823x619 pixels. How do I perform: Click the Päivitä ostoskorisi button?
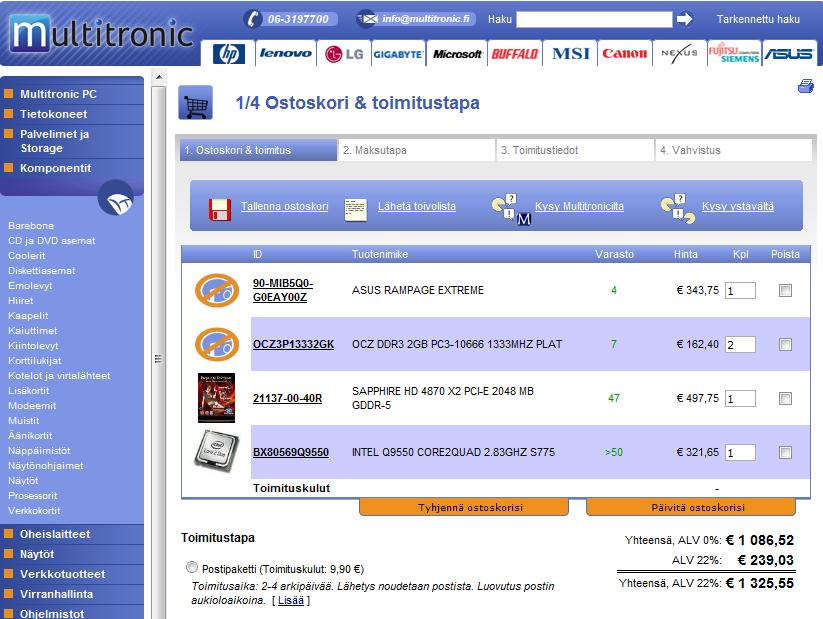click(x=691, y=507)
